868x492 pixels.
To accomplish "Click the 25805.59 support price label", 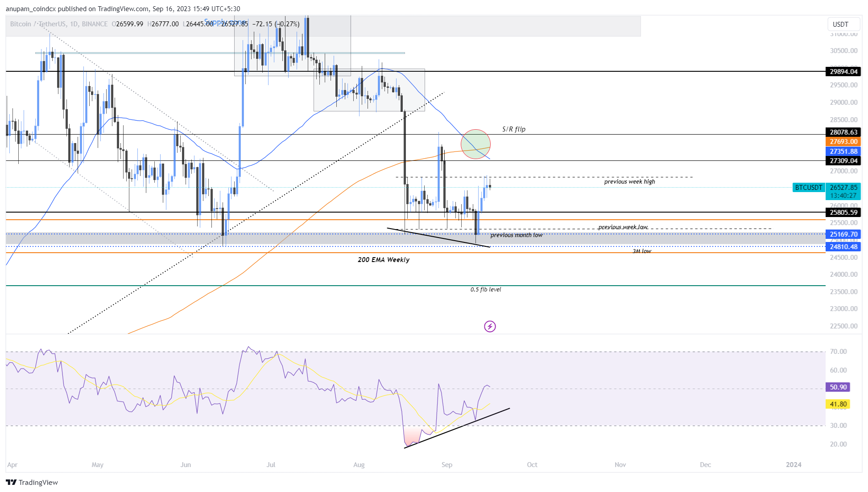I will pyautogui.click(x=843, y=213).
